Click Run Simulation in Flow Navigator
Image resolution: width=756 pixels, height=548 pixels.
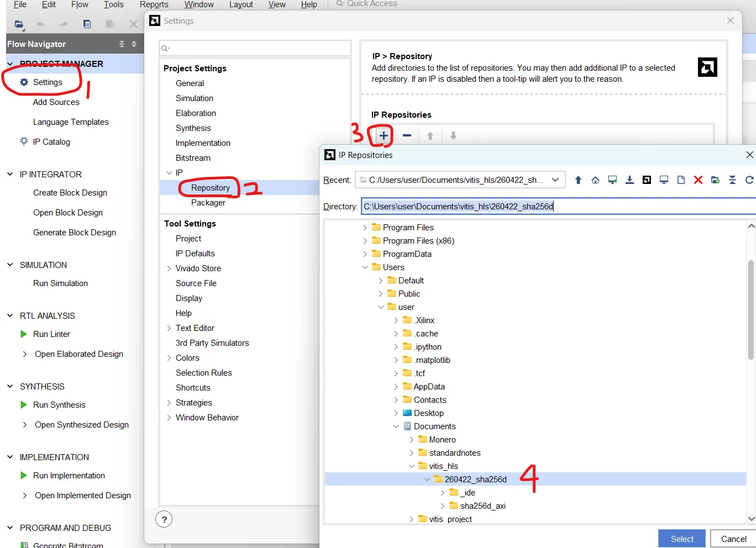click(x=60, y=283)
